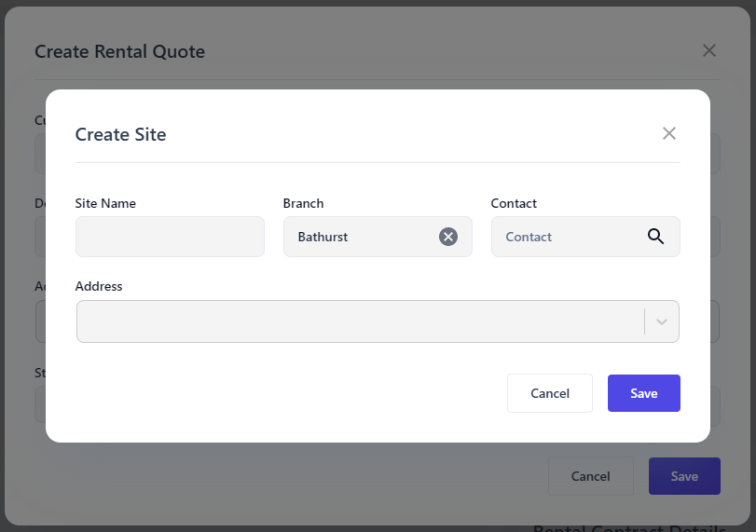This screenshot has width=756, height=532.
Task: Click the Contact field label
Action: 514,203
